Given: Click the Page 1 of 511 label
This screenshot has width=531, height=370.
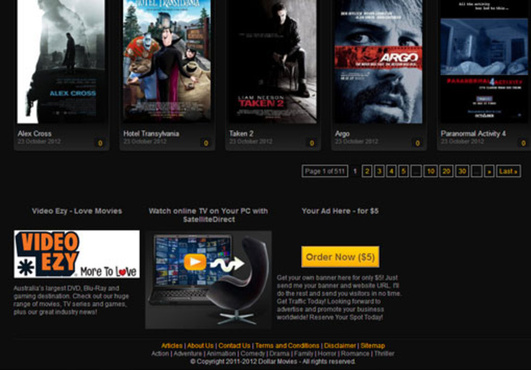Looking at the screenshot, I should [325, 171].
